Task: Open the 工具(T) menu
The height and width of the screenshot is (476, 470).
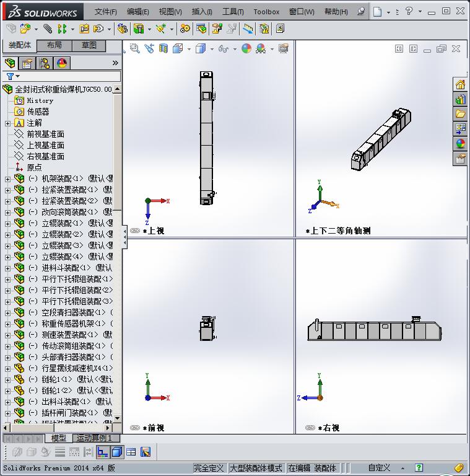Action: [x=233, y=12]
